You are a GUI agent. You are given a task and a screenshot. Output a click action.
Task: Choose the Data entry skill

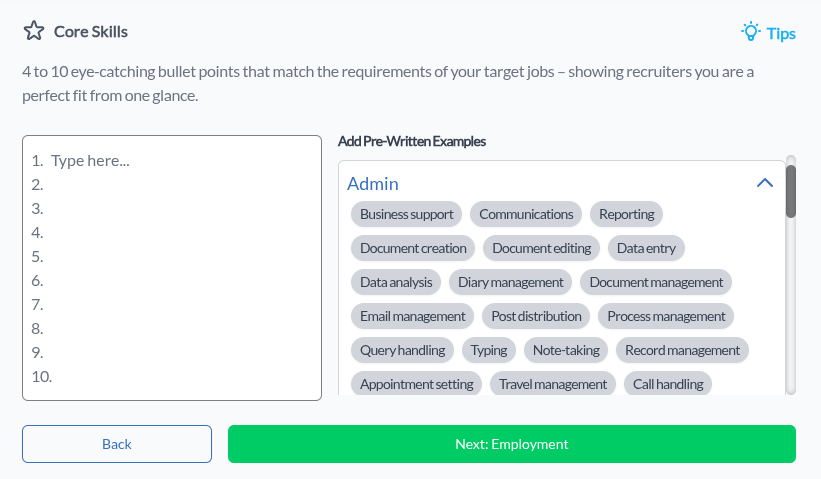tap(646, 248)
